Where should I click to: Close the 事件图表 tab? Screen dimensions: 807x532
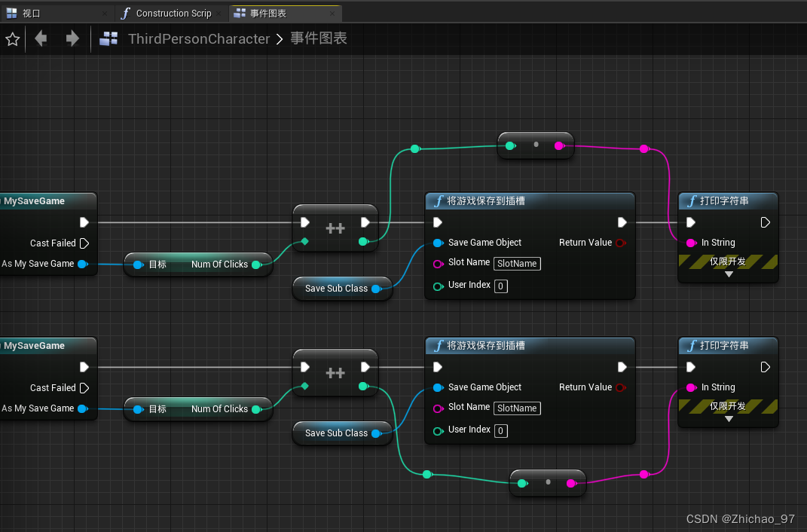coord(332,14)
